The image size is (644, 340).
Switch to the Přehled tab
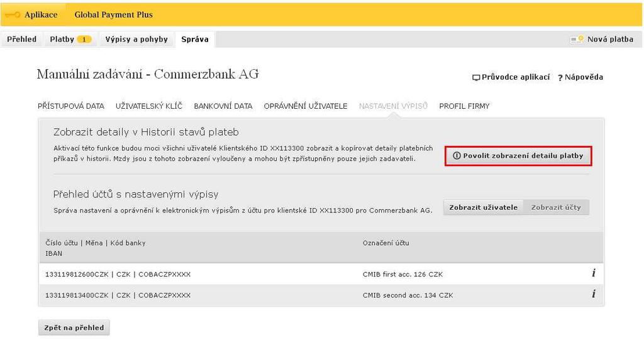click(x=22, y=40)
